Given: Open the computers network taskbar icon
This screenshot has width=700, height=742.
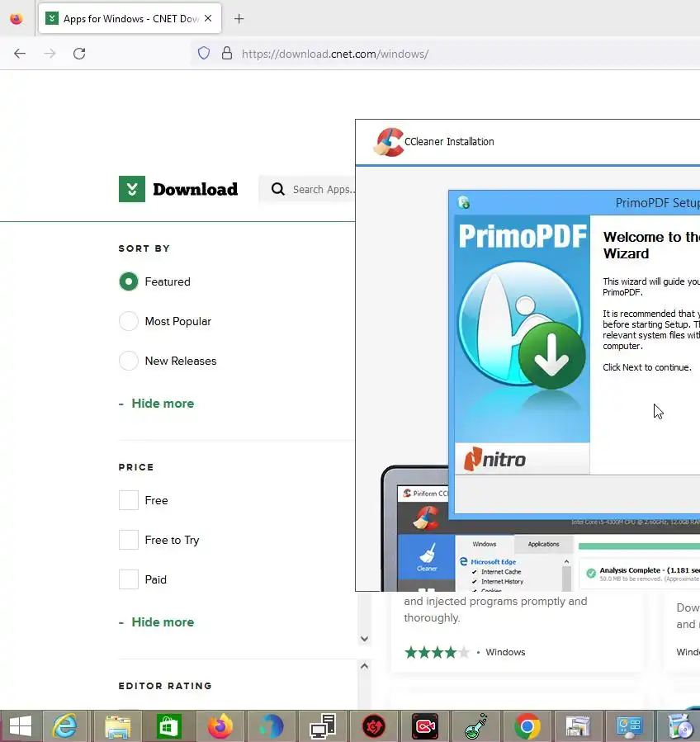Looking at the screenshot, I should pyautogui.click(x=323, y=726).
